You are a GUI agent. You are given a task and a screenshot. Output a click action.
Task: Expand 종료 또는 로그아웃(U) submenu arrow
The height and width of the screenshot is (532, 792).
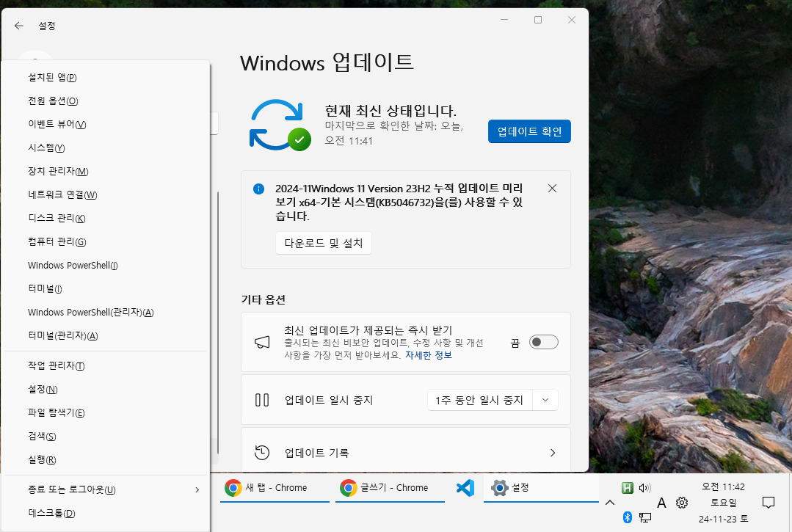tap(197, 489)
